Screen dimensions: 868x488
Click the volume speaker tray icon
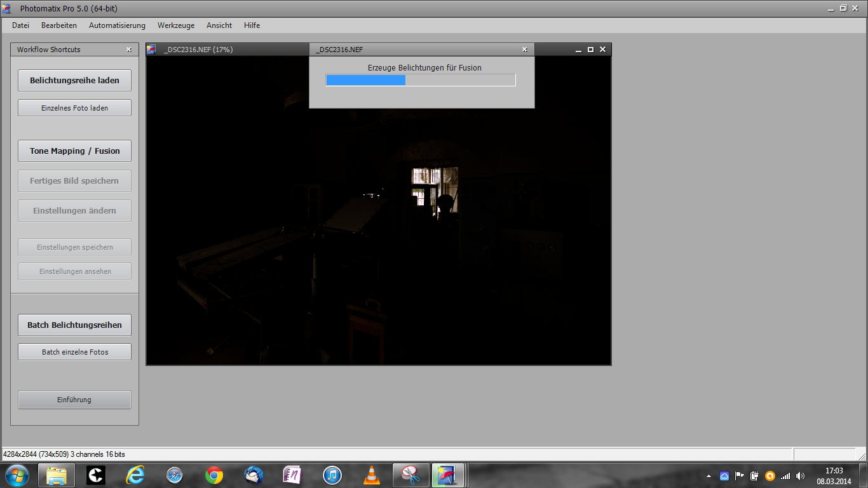(x=800, y=476)
